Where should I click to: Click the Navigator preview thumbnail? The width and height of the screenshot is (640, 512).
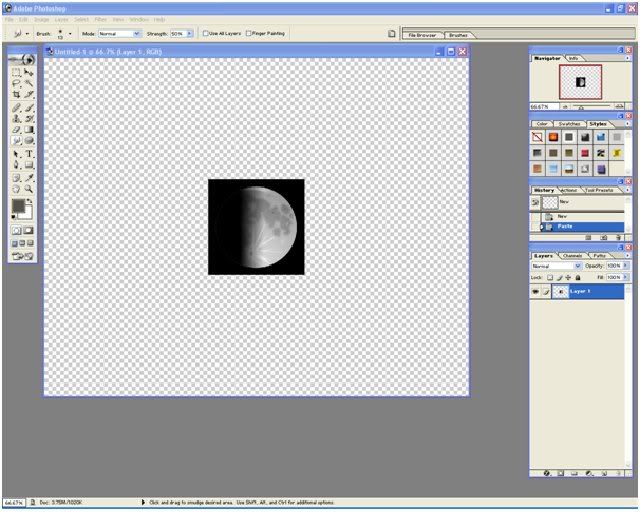point(580,82)
